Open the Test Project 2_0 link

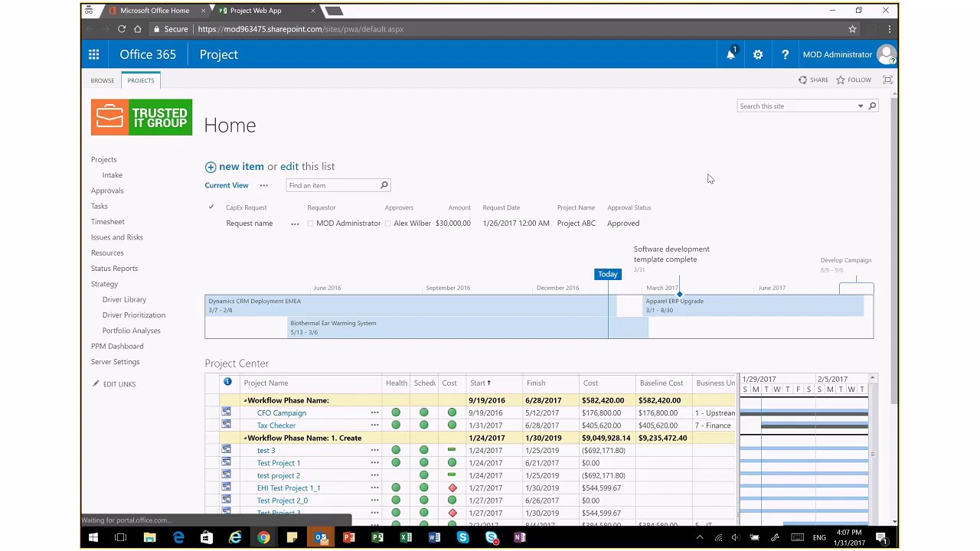[x=283, y=500]
